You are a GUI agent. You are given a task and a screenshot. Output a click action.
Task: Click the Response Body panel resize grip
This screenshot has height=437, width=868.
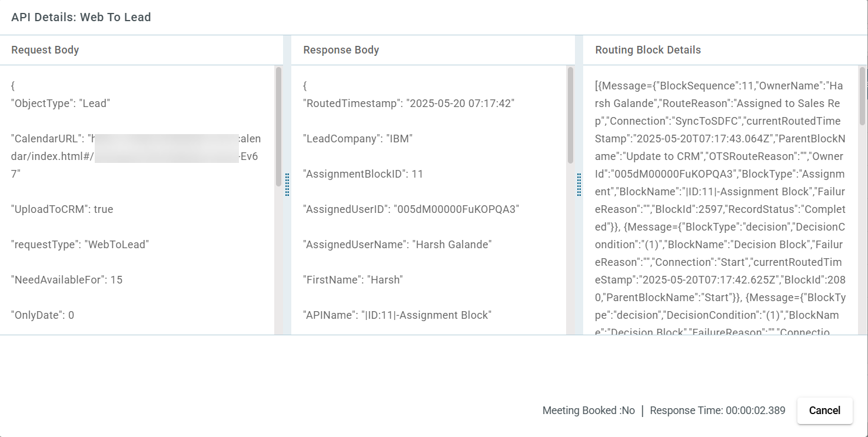(x=580, y=184)
